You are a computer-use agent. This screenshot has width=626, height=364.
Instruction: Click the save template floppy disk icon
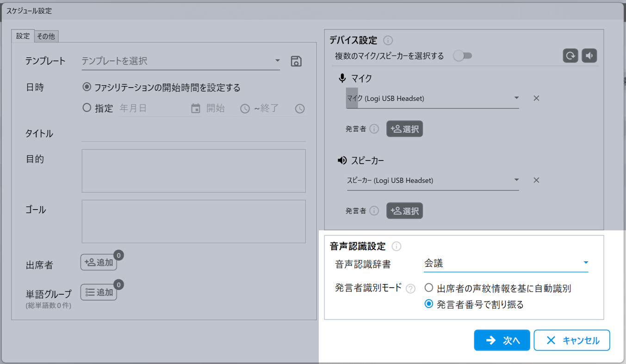(296, 61)
